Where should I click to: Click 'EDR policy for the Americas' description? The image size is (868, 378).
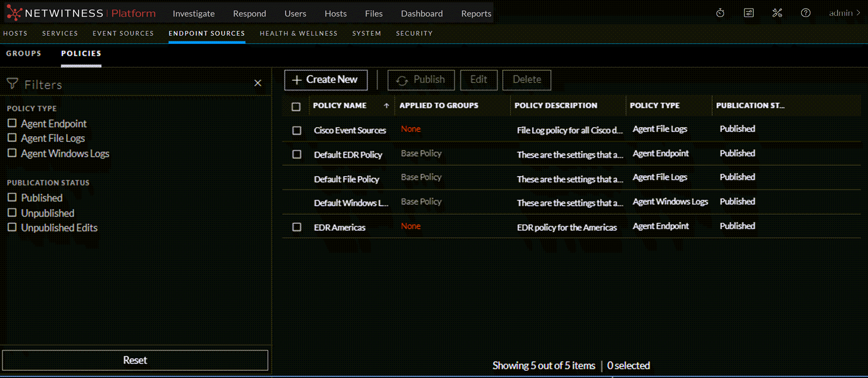pyautogui.click(x=567, y=227)
